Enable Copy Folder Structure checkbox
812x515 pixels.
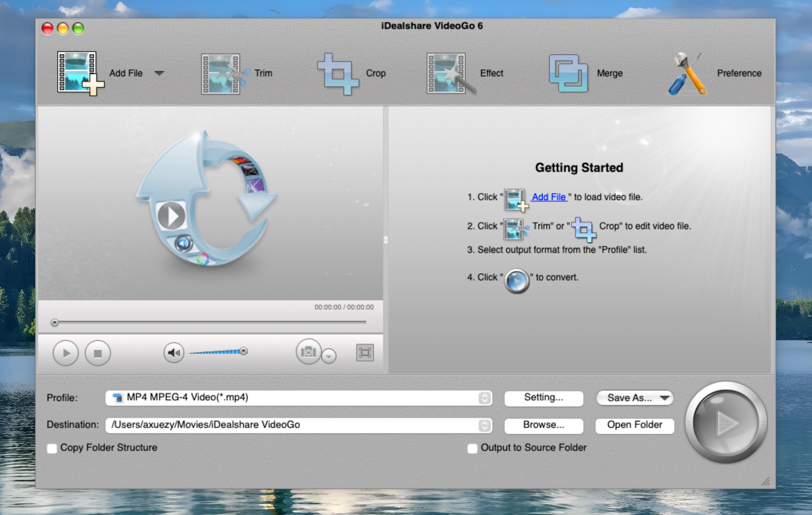point(52,448)
